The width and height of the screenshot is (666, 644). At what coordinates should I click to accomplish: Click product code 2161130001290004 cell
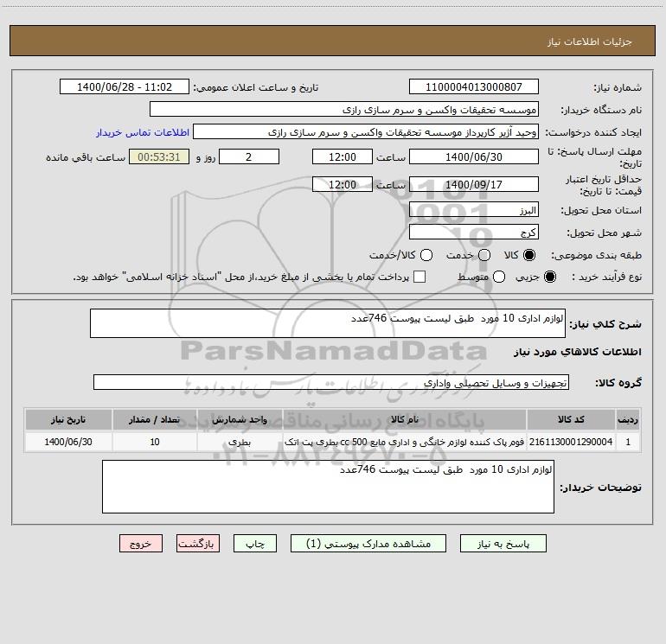pyautogui.click(x=571, y=442)
